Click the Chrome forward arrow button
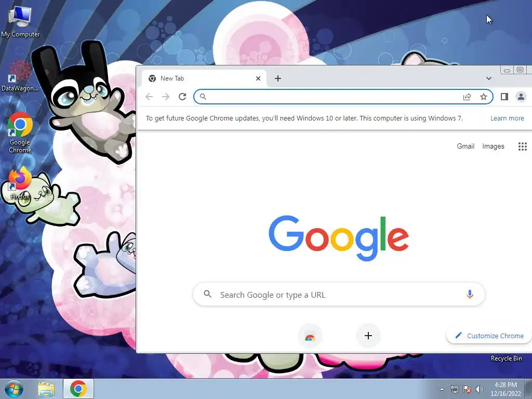The height and width of the screenshot is (399, 532). (166, 97)
